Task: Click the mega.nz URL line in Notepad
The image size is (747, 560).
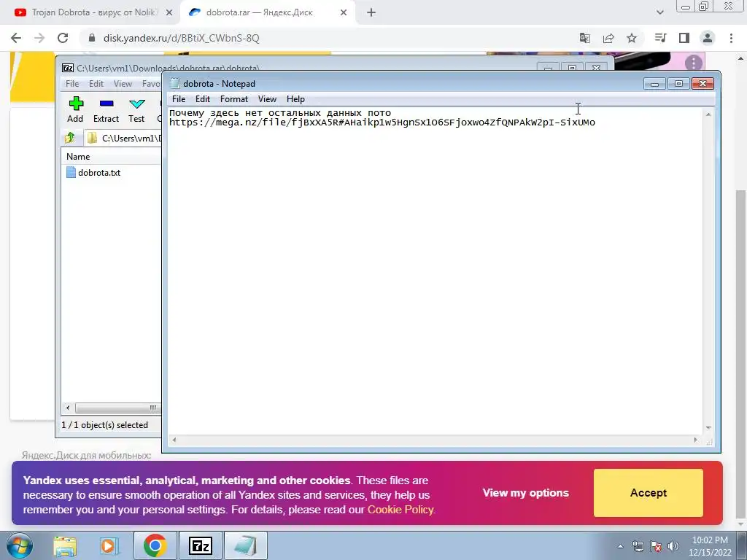Action: coord(382,122)
